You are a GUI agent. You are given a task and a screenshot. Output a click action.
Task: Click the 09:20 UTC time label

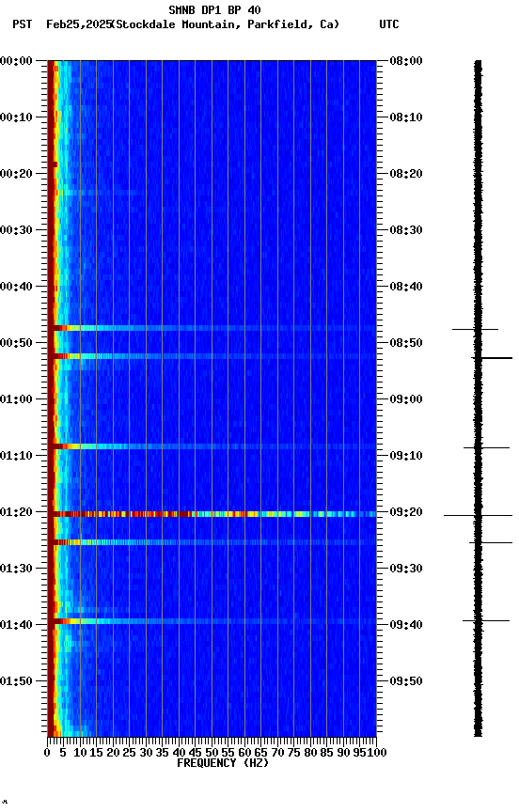[406, 512]
